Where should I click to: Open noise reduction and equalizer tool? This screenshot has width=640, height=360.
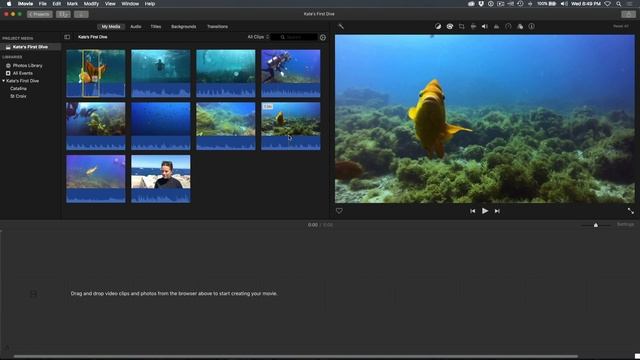pyautogui.click(x=496, y=27)
